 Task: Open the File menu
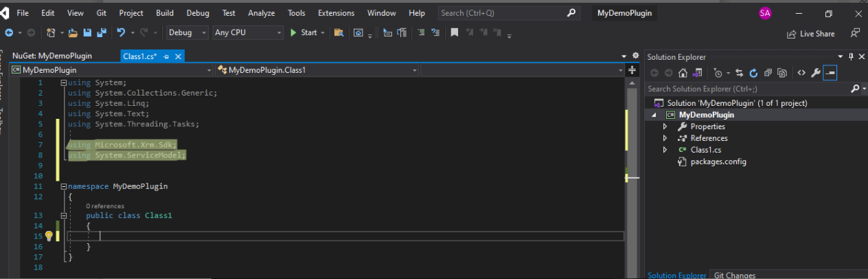(x=22, y=13)
